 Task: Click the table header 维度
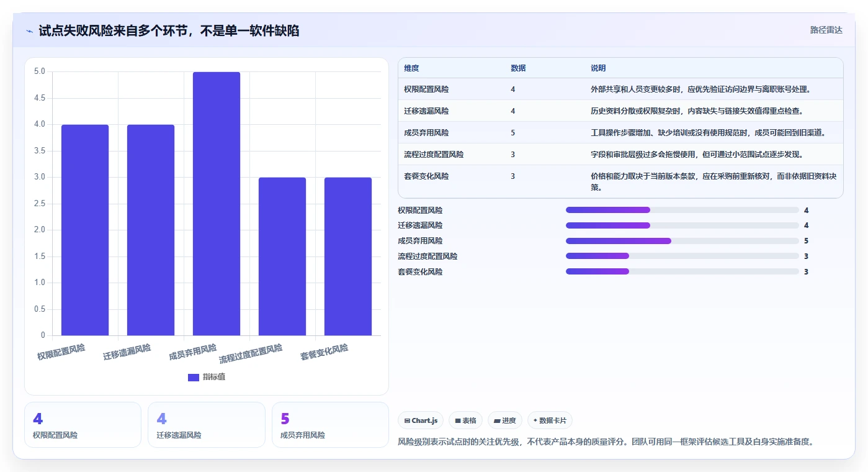tap(411, 68)
